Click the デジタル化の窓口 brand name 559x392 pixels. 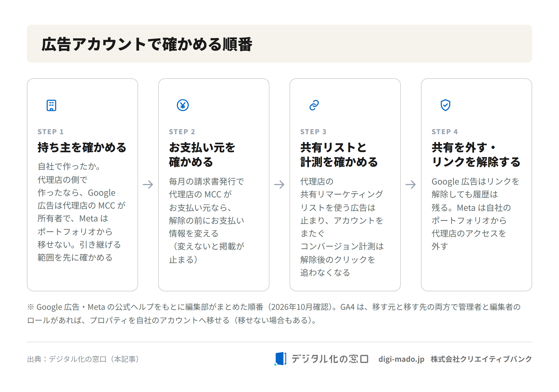click(x=330, y=359)
